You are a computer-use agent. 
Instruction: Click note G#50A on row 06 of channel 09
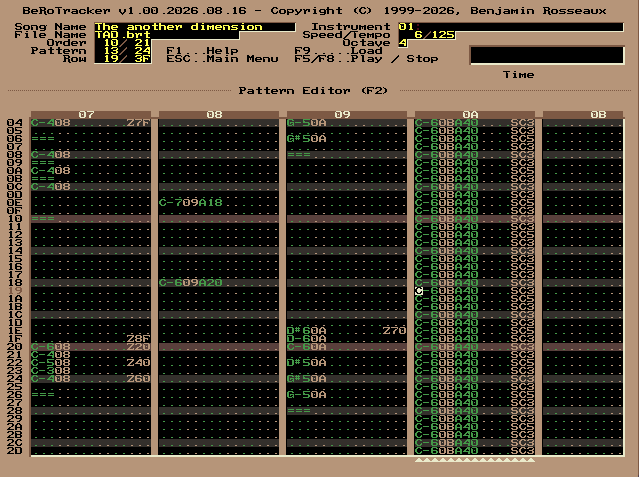(x=307, y=139)
